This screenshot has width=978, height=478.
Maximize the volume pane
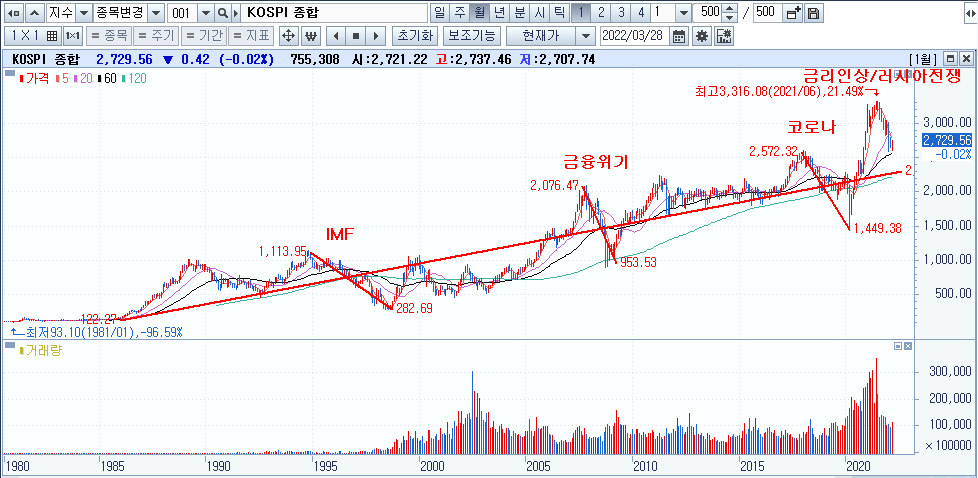[898, 346]
